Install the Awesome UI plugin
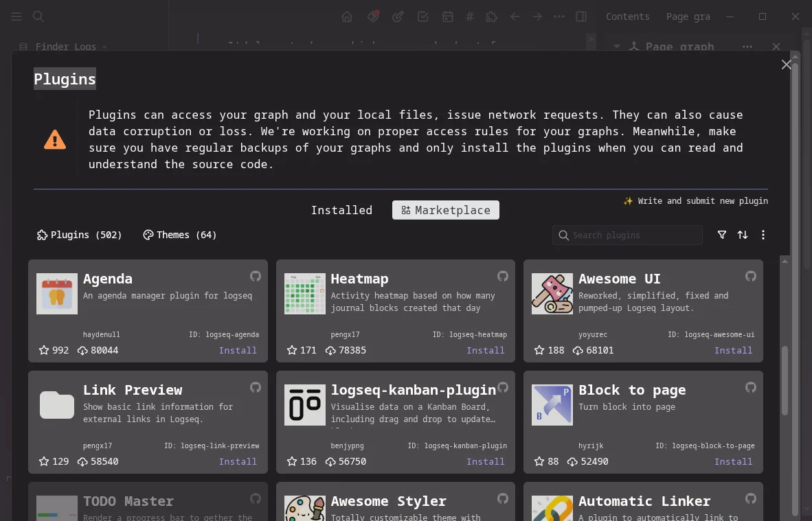The width and height of the screenshot is (812, 521). point(733,350)
